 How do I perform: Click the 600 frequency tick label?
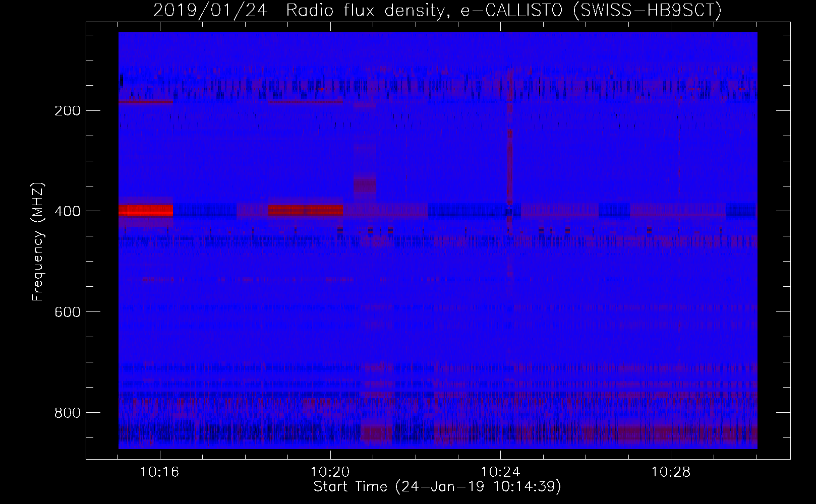pos(68,312)
